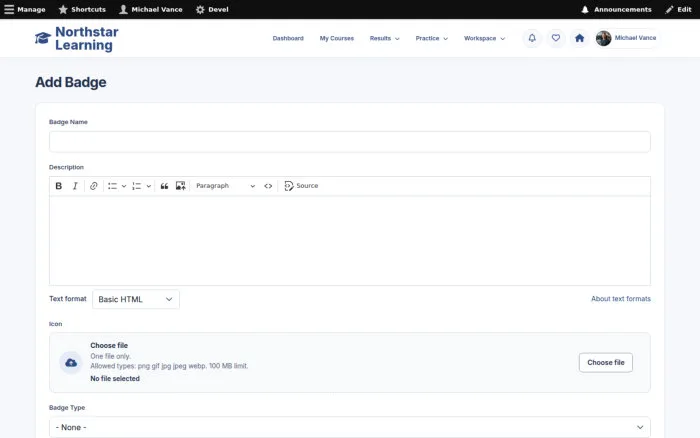Go to My Courses
The height and width of the screenshot is (438, 700).
[x=337, y=38]
